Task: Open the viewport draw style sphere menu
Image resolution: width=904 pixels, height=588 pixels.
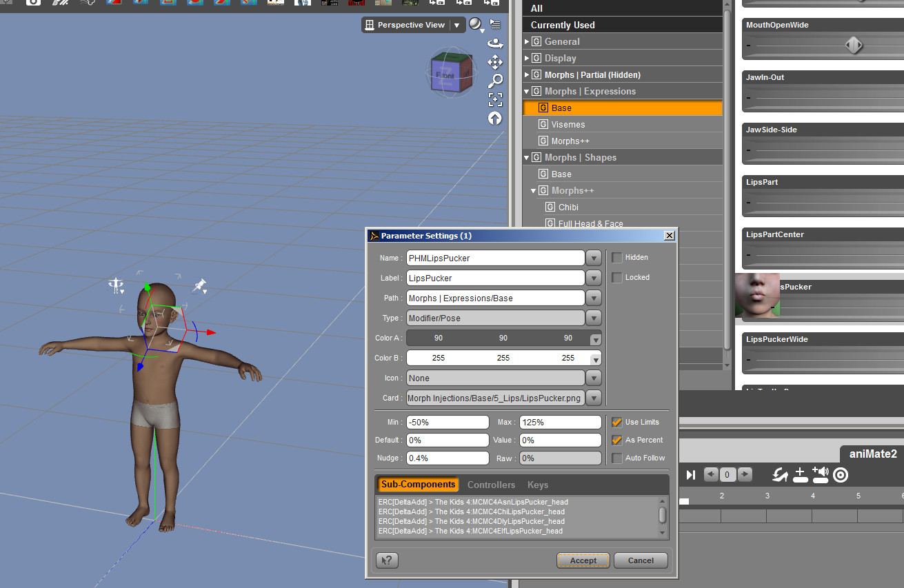Action: pos(476,25)
